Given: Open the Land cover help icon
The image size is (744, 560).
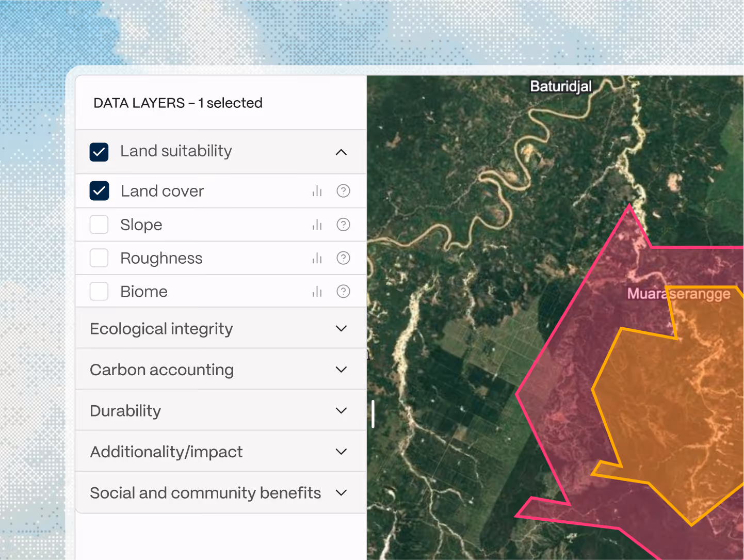Looking at the screenshot, I should coord(343,191).
